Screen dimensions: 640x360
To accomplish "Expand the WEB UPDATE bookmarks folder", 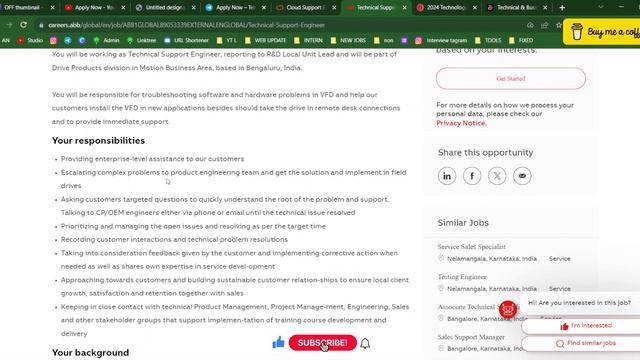I will [265, 40].
